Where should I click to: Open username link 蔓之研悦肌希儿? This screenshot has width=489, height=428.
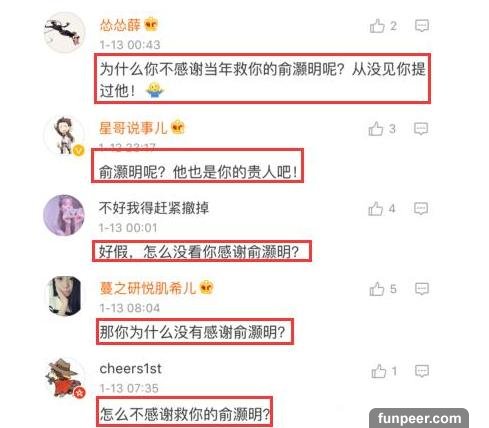147,288
